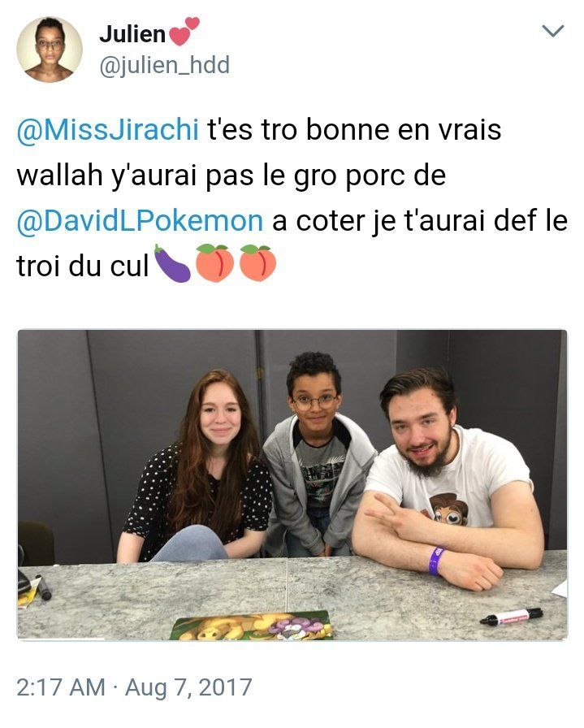Click the last peach emoji in tweet
The height and width of the screenshot is (728, 584).
click(257, 263)
